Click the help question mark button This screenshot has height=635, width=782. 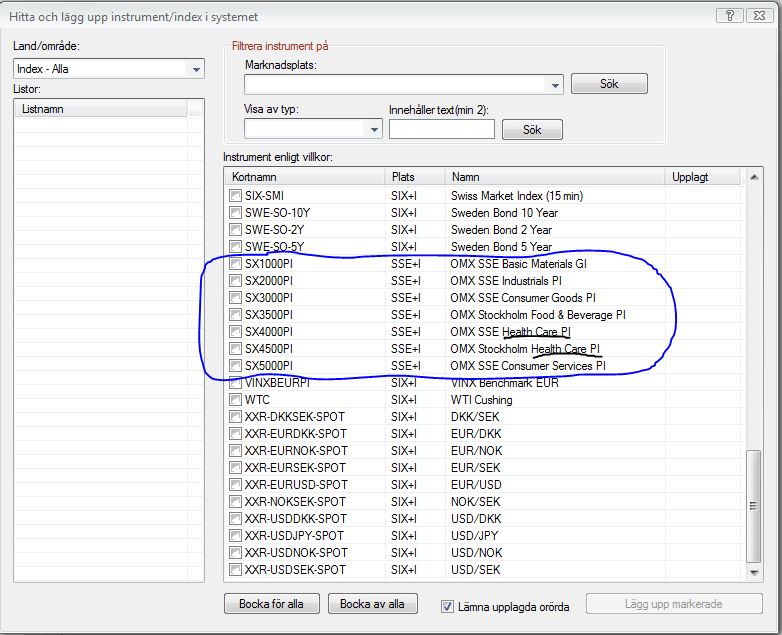coord(730,16)
